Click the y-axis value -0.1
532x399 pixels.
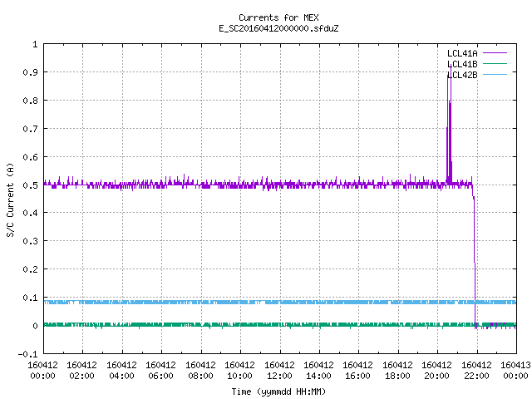tap(27, 354)
